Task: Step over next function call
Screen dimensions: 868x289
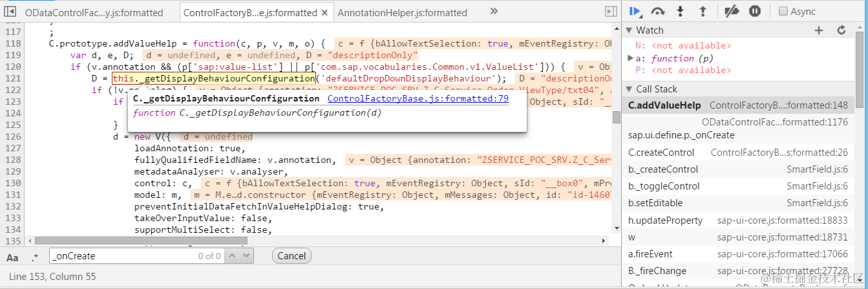Action: point(658,11)
